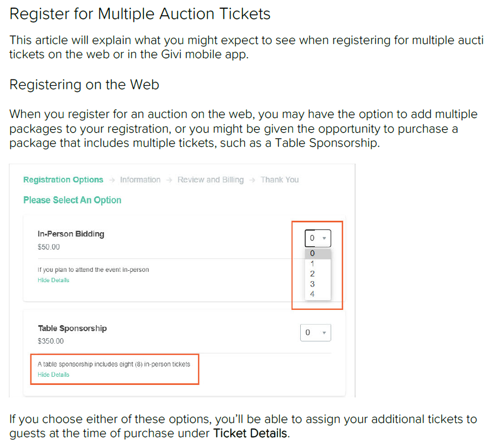The image size is (484, 448).
Task: Jump to the Thank You step
Action: 280,180
